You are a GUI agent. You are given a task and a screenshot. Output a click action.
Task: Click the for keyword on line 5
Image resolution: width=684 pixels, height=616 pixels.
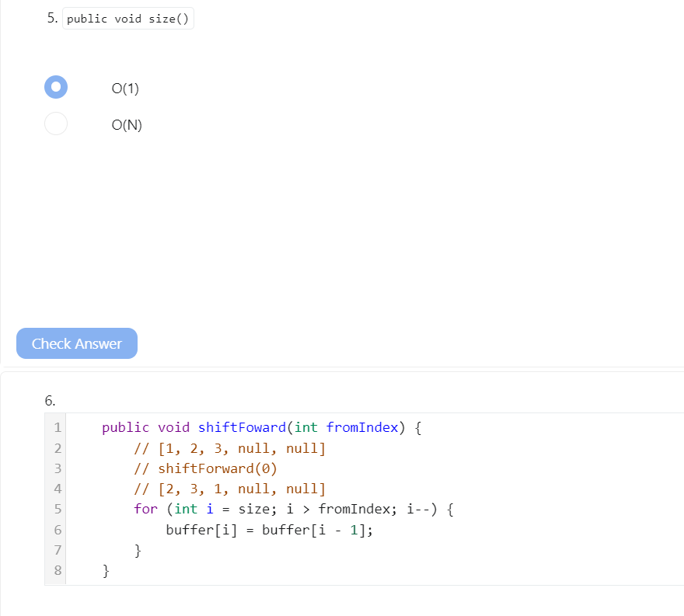(146, 509)
